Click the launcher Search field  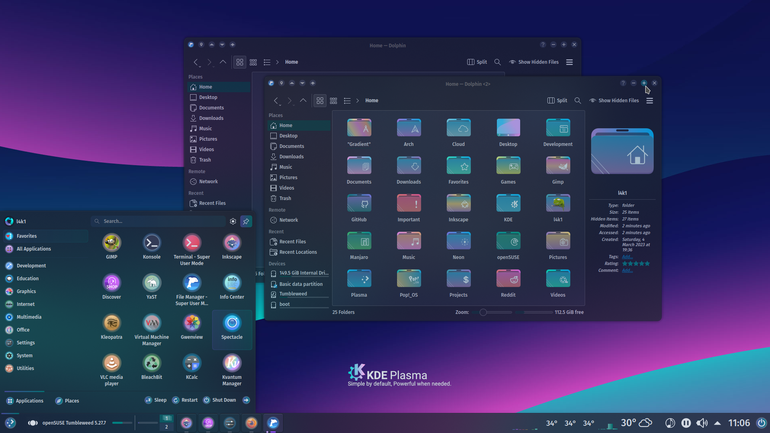(158, 221)
